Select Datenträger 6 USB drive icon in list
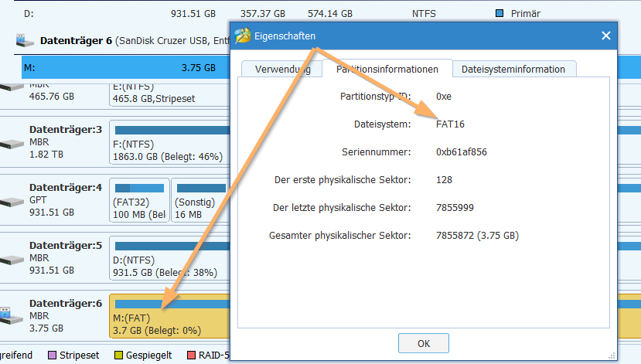 (25, 40)
